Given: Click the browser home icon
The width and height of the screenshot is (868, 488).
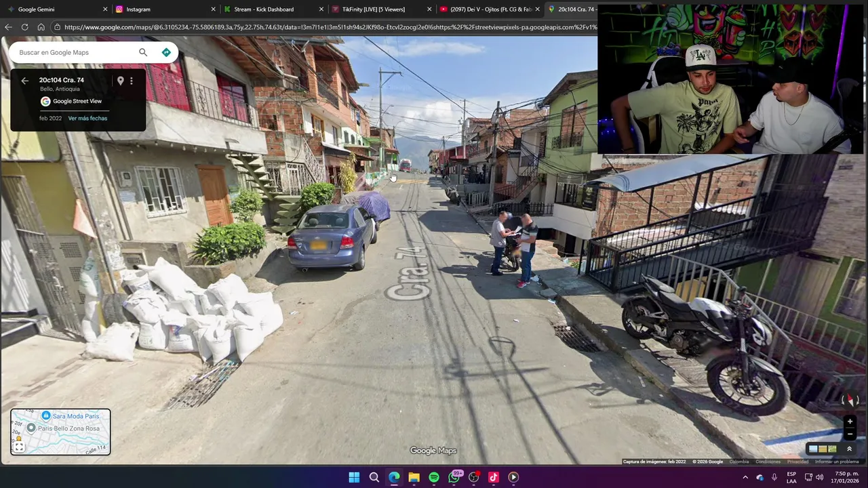Looking at the screenshot, I should pyautogui.click(x=41, y=27).
